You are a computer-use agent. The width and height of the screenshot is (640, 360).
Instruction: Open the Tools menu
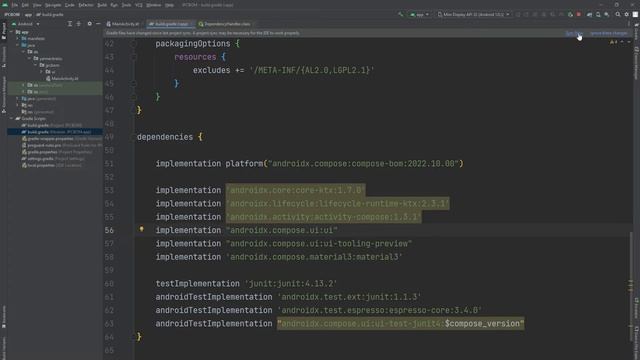[x=127, y=5]
